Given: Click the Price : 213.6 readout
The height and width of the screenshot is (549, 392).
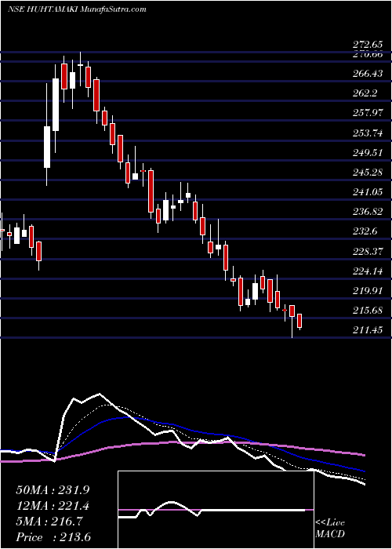Looking at the screenshot, I should [52, 537].
